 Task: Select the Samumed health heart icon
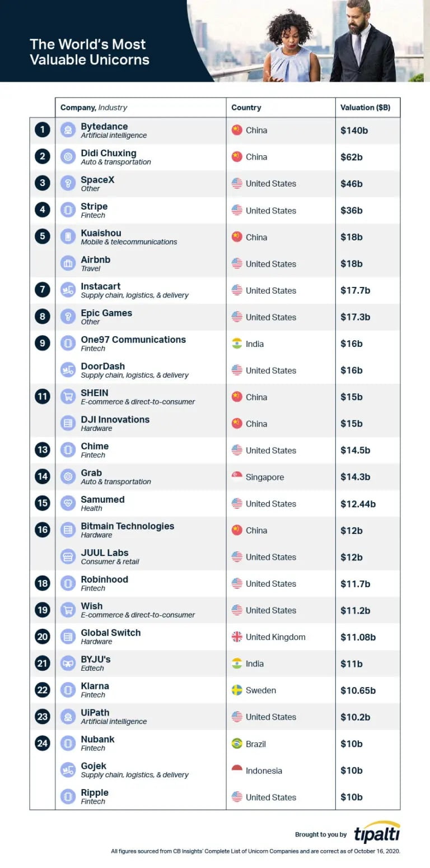(68, 503)
